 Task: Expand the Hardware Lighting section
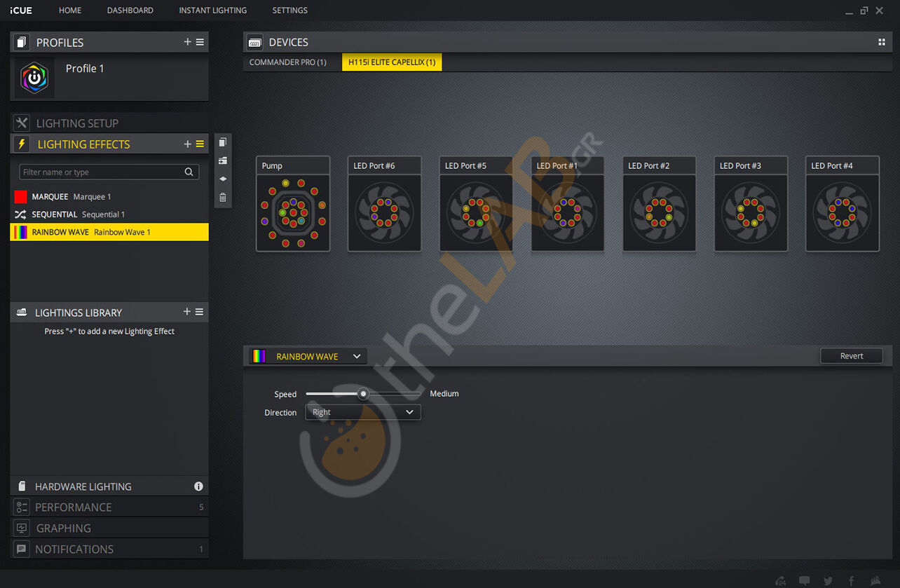coord(109,486)
